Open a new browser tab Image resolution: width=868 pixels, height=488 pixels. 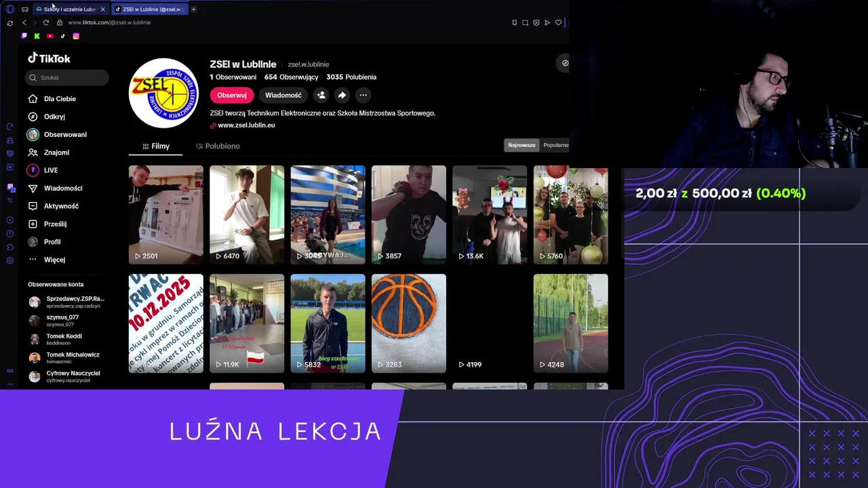tap(193, 9)
